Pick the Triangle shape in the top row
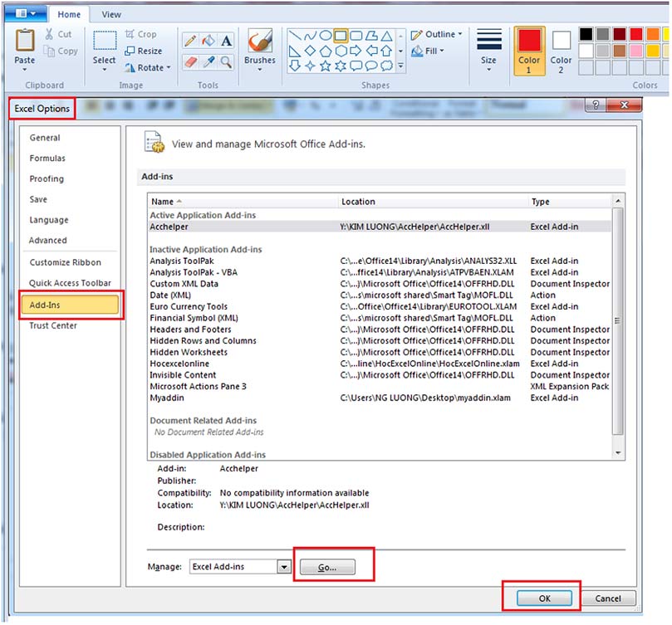Screen dimensions: 672x625 pyautogui.click(x=387, y=36)
